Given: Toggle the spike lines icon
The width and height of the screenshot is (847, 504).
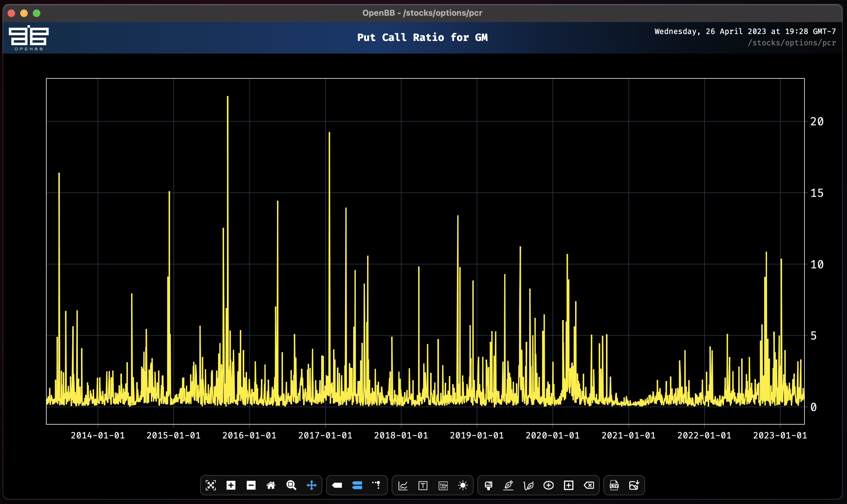Looking at the screenshot, I should 377,485.
